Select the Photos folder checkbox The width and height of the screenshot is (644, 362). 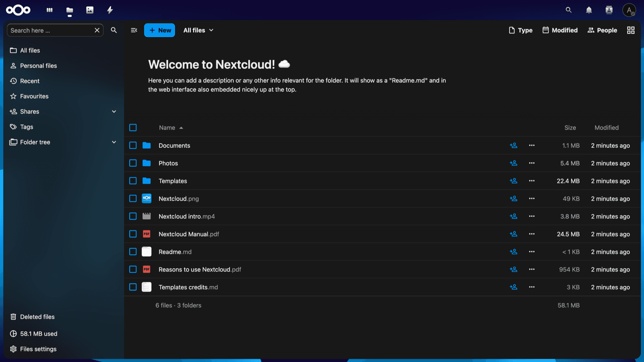[133, 163]
